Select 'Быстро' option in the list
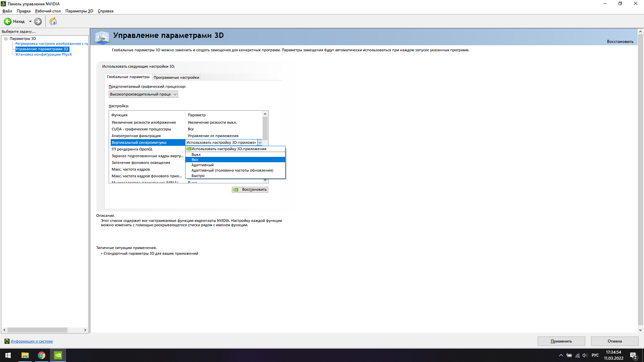 click(198, 176)
